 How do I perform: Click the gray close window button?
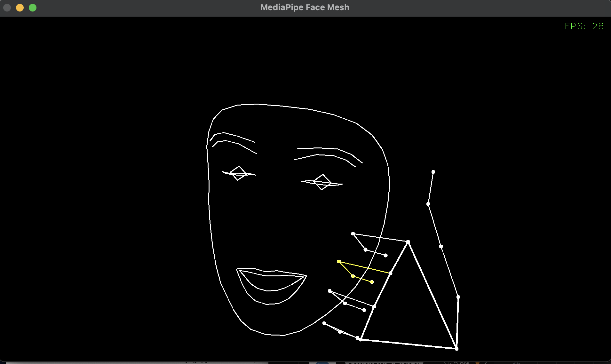point(7,8)
